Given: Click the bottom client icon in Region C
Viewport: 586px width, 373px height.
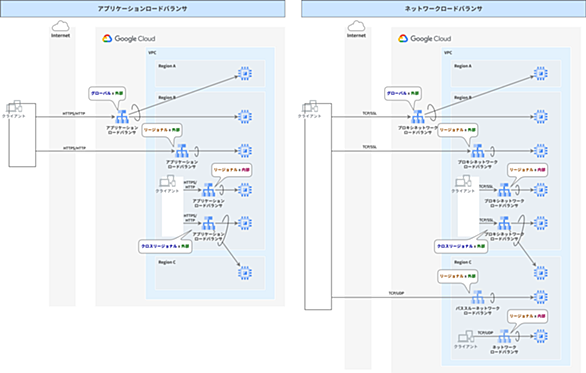Looking at the screenshot, I should (466, 336).
